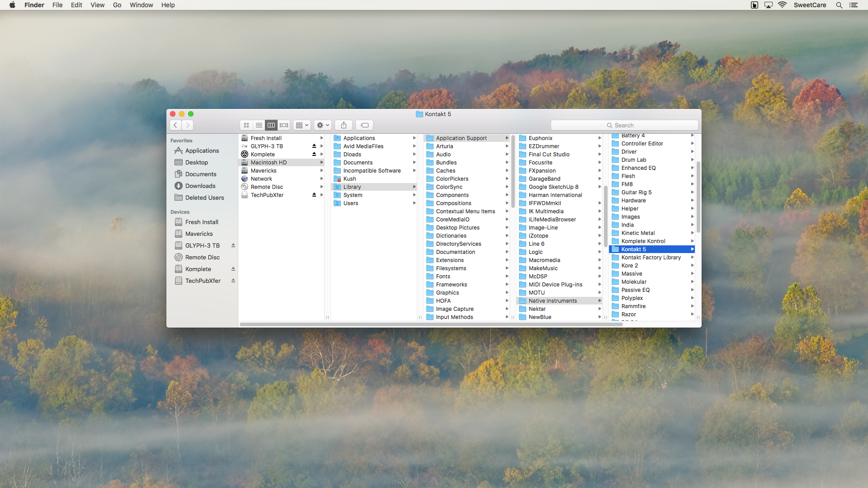
Task: Select the GarageBand folder
Action: (x=559, y=179)
